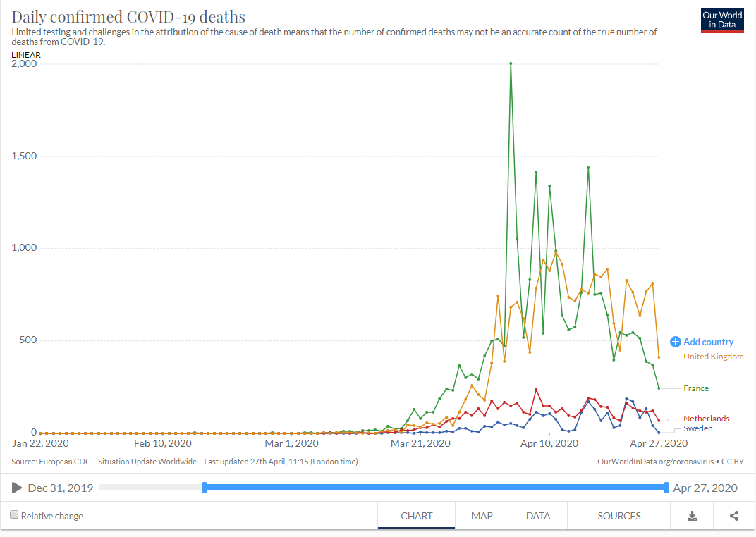Click the left timeline slider handle
Image resolution: width=756 pixels, height=537 pixels.
[x=205, y=488]
